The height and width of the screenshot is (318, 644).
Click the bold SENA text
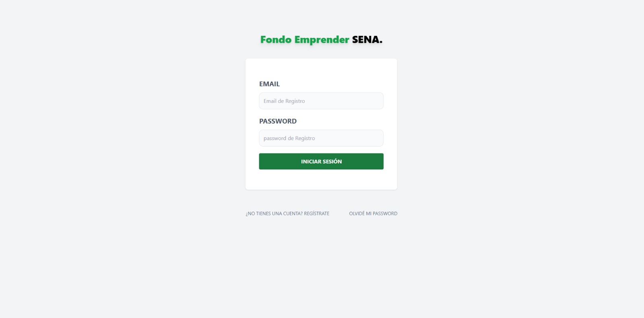pyautogui.click(x=366, y=40)
